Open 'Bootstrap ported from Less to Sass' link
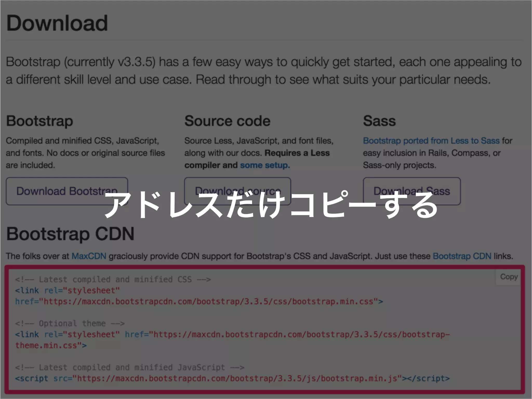 coord(431,141)
